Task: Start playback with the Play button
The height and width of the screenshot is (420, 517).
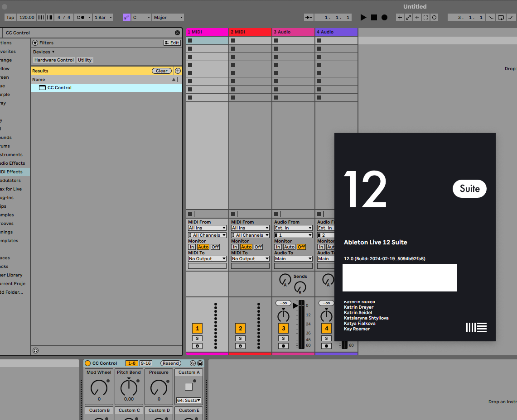Action: (x=363, y=18)
